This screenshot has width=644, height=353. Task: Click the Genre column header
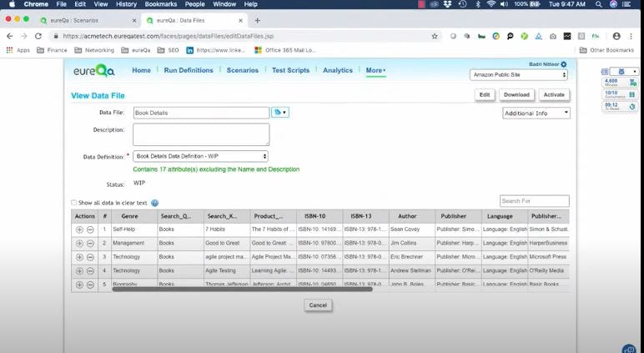coord(130,216)
